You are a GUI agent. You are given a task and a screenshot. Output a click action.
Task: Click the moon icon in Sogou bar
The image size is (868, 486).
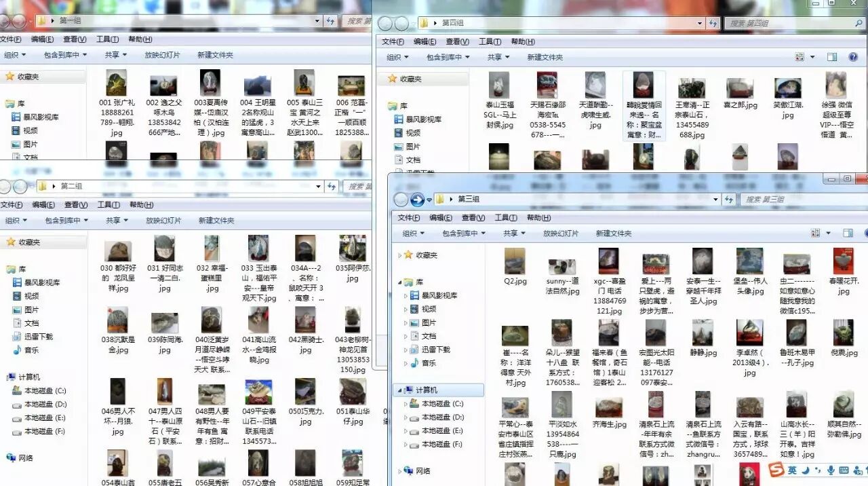click(806, 470)
